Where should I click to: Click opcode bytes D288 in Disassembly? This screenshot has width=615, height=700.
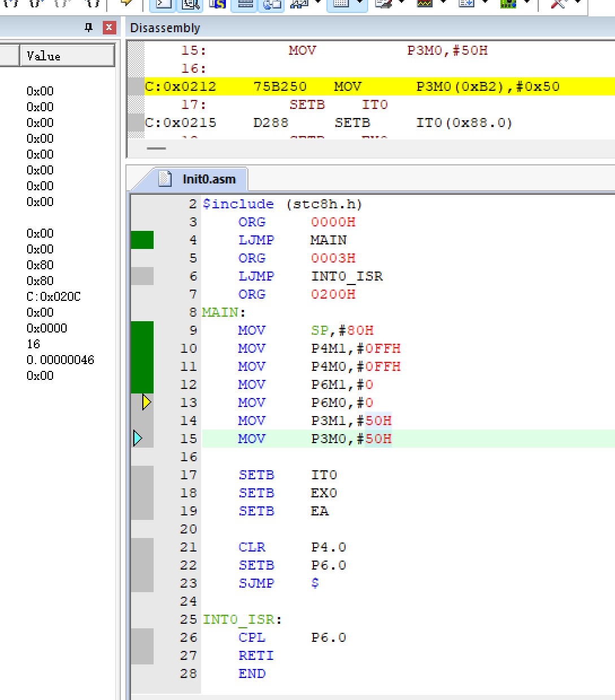pos(271,123)
